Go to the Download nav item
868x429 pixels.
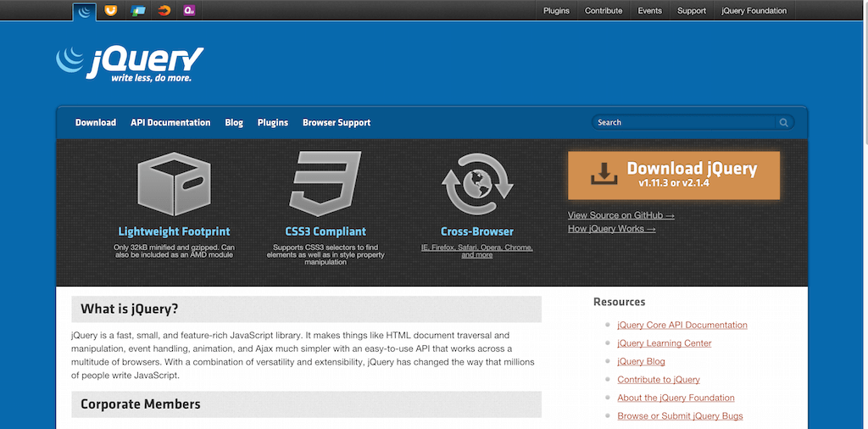pyautogui.click(x=96, y=123)
